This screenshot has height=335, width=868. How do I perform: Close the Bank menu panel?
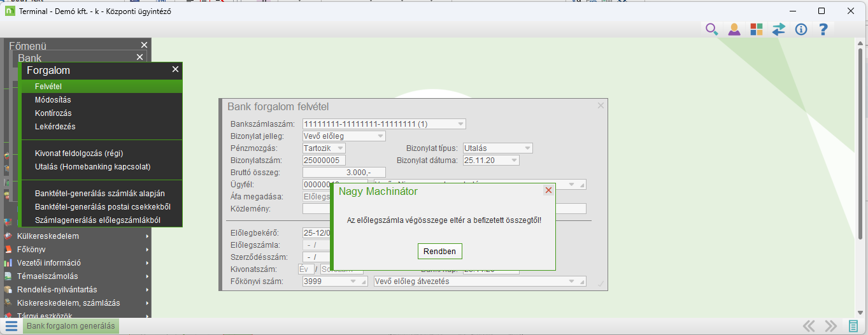139,57
